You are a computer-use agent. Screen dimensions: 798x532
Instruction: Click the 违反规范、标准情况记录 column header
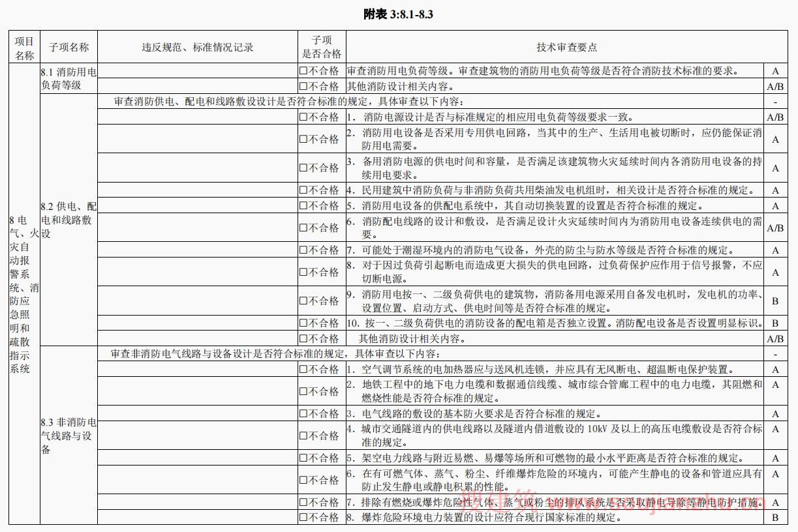coord(198,47)
